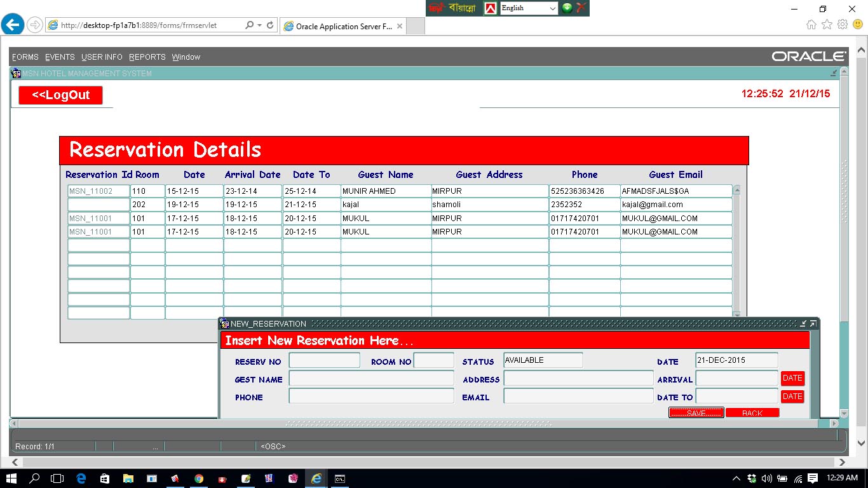This screenshot has height=488, width=868.
Task: Maximize the NEW_RESERVATION window with its arrow icon
Action: tap(813, 323)
